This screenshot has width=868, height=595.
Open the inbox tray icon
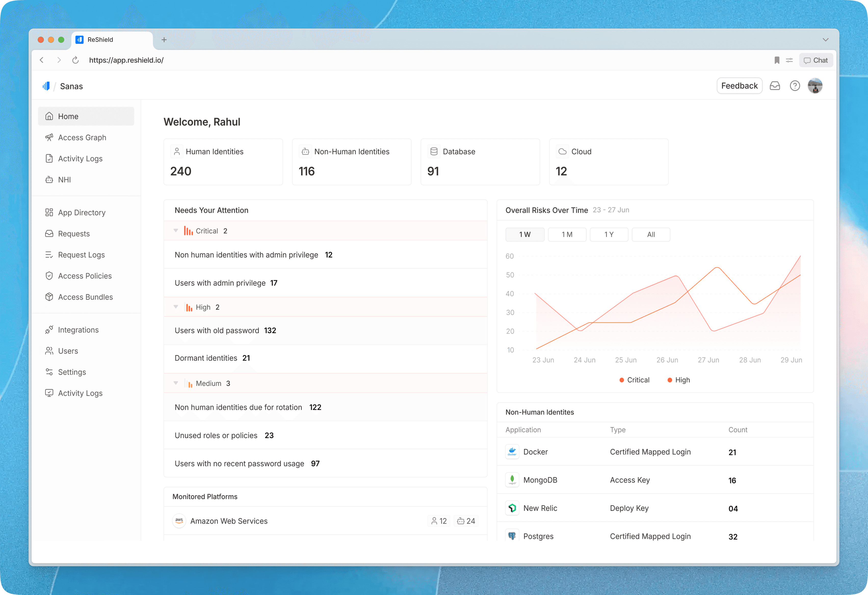775,86
